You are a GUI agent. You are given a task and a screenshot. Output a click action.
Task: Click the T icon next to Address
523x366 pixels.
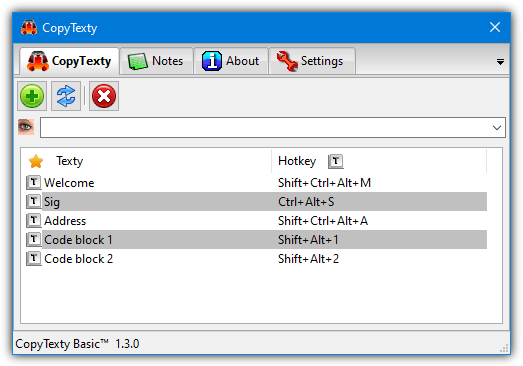click(x=33, y=221)
